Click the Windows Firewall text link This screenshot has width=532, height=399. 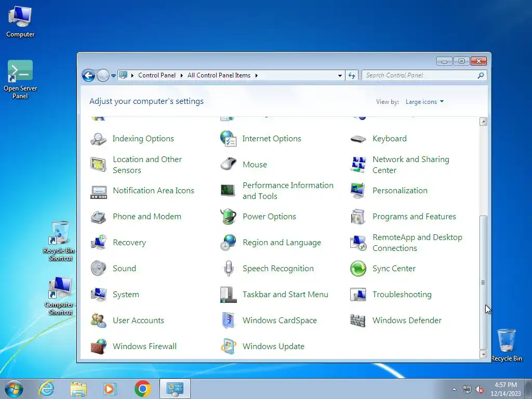point(144,347)
